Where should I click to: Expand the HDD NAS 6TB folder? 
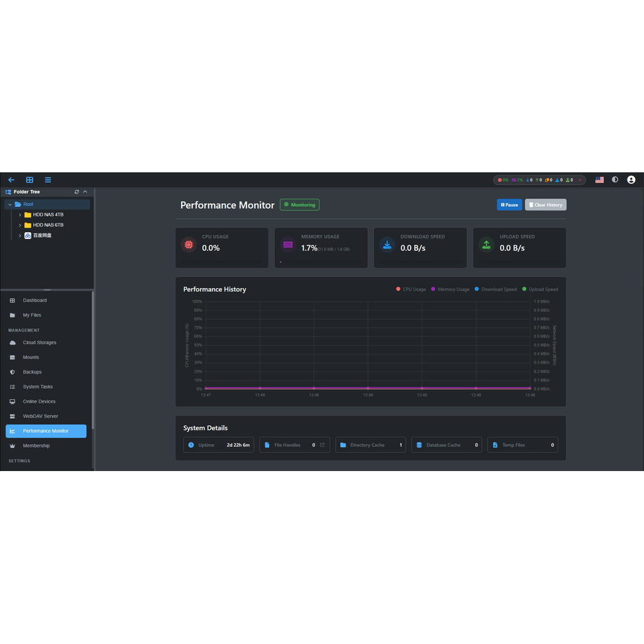19,225
